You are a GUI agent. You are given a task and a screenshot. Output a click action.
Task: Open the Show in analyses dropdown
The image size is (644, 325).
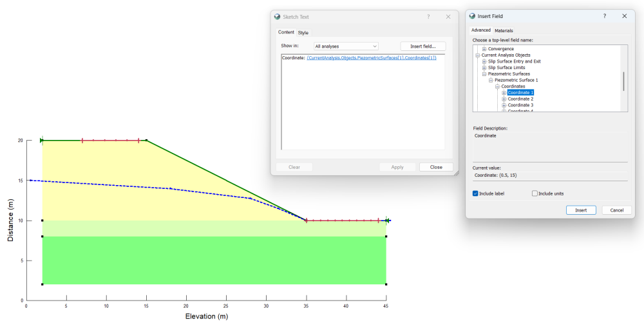346,46
